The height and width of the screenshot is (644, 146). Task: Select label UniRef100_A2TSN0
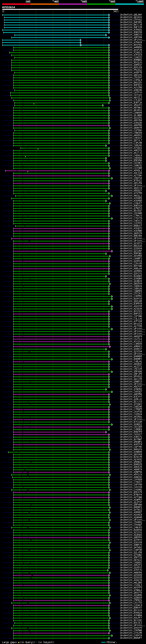coord(131,175)
